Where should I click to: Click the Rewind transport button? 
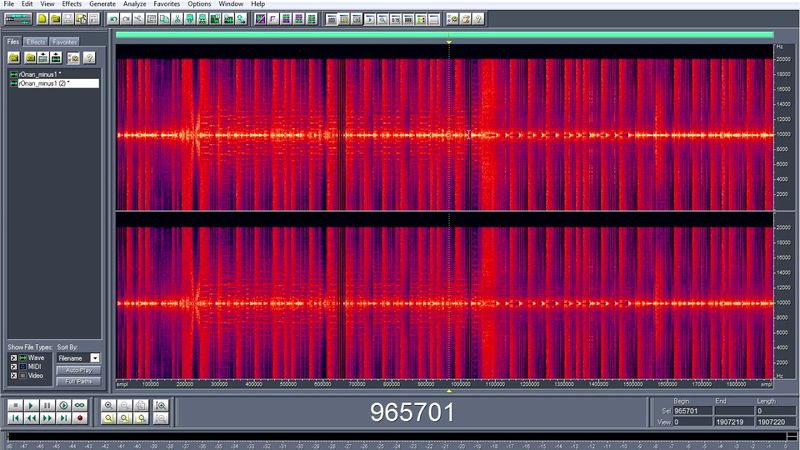pos(31,418)
